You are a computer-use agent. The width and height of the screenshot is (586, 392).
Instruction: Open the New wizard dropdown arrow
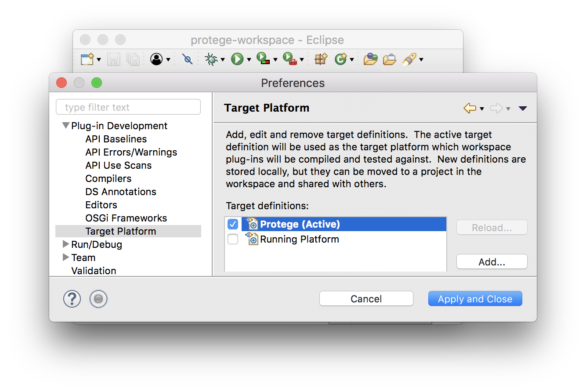pyautogui.click(x=99, y=60)
